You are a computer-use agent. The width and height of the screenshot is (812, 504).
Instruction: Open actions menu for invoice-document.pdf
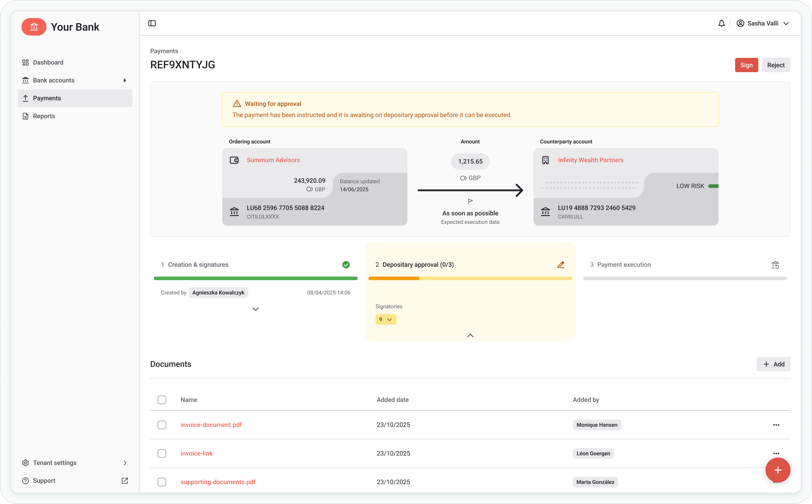[x=776, y=425]
